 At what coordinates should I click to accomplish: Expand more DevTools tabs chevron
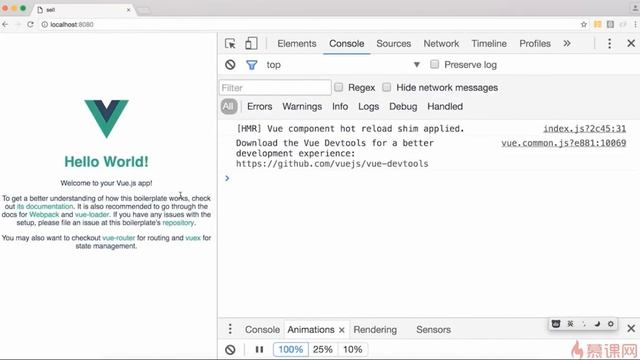pos(567,43)
